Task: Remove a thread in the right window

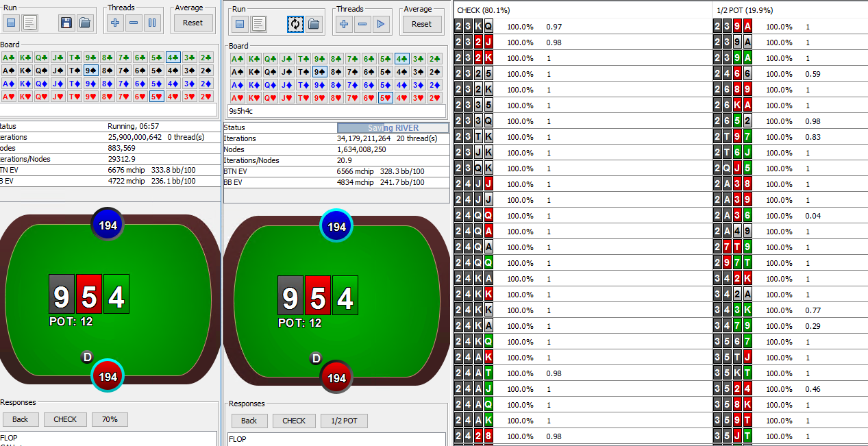Action: (x=362, y=24)
